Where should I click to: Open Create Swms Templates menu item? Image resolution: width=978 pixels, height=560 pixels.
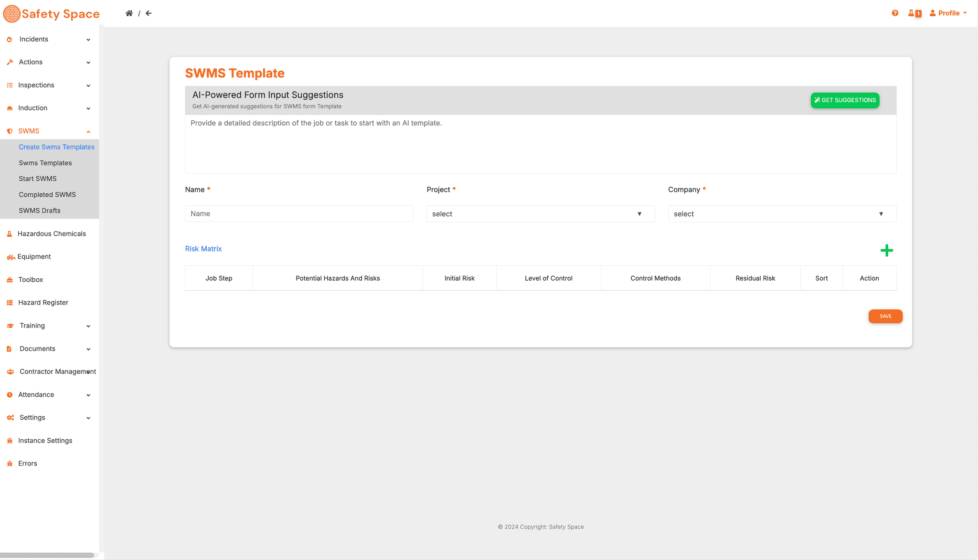coord(56,147)
